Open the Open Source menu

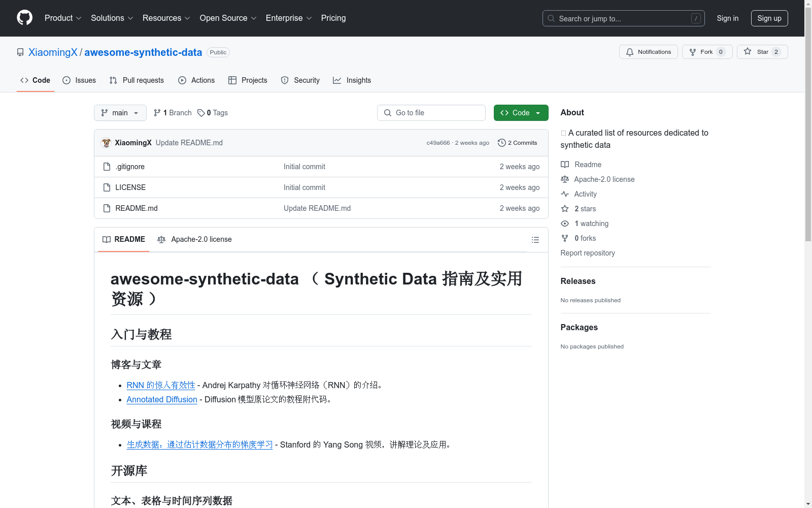[228, 18]
